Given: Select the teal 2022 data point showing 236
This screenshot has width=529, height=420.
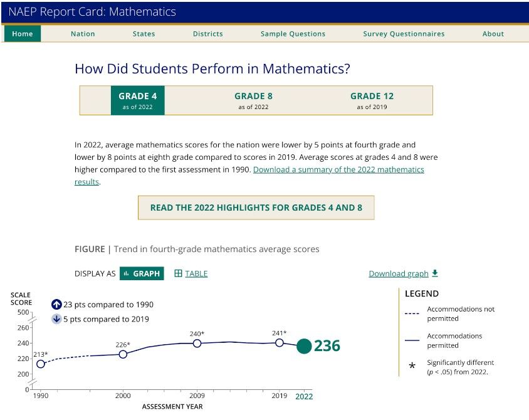Looking at the screenshot, I should click(305, 345).
